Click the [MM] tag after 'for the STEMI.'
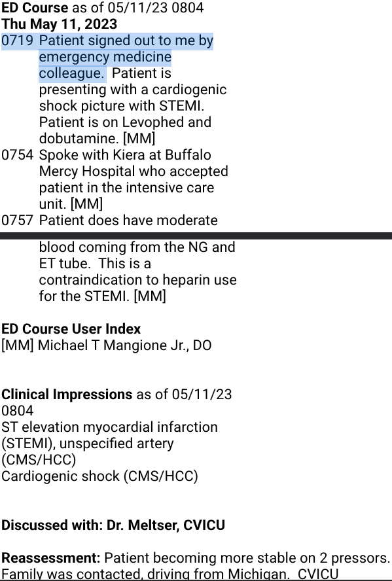The height and width of the screenshot is (581, 392). pyautogui.click(x=149, y=296)
